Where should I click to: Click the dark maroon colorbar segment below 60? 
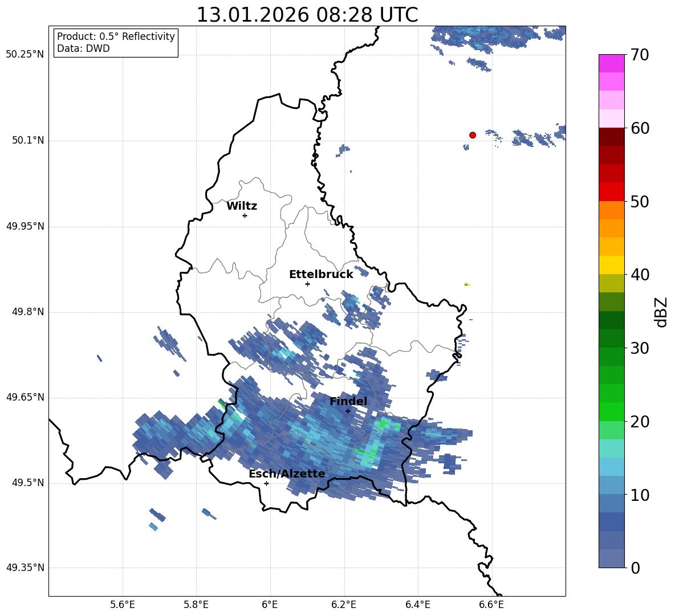(x=611, y=137)
